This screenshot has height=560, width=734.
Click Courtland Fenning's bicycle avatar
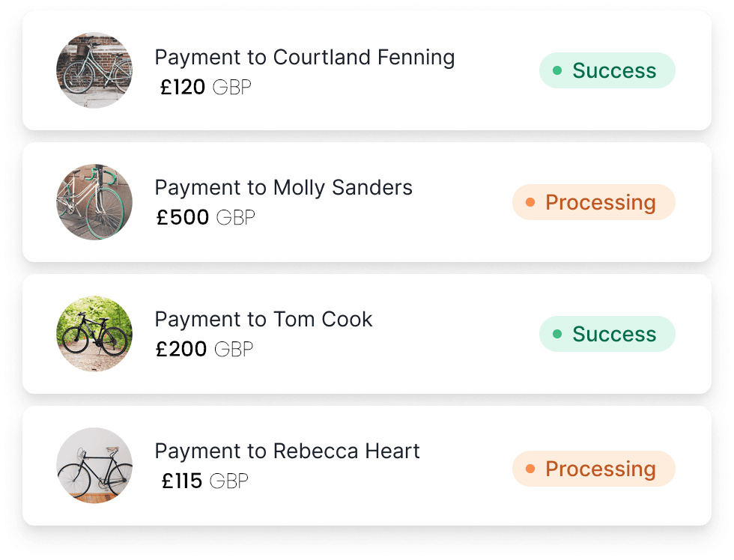click(94, 70)
